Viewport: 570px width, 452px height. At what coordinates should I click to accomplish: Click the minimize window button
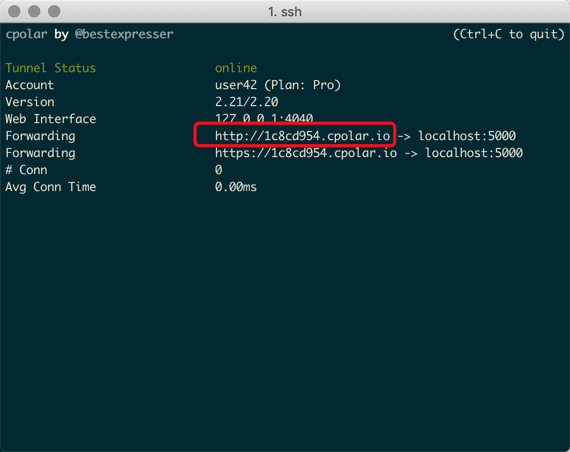(x=34, y=11)
